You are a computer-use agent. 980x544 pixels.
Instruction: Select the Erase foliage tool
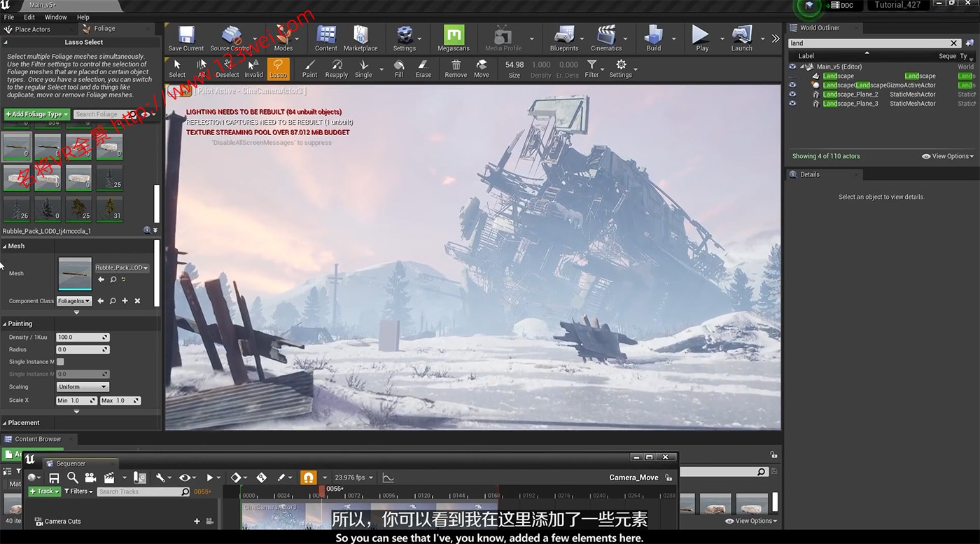click(423, 68)
